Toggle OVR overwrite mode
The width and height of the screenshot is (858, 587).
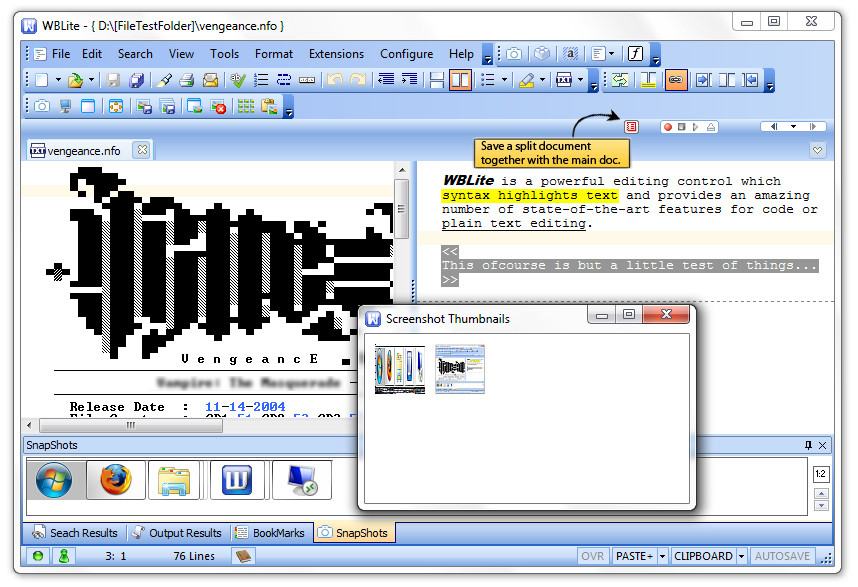tap(593, 556)
